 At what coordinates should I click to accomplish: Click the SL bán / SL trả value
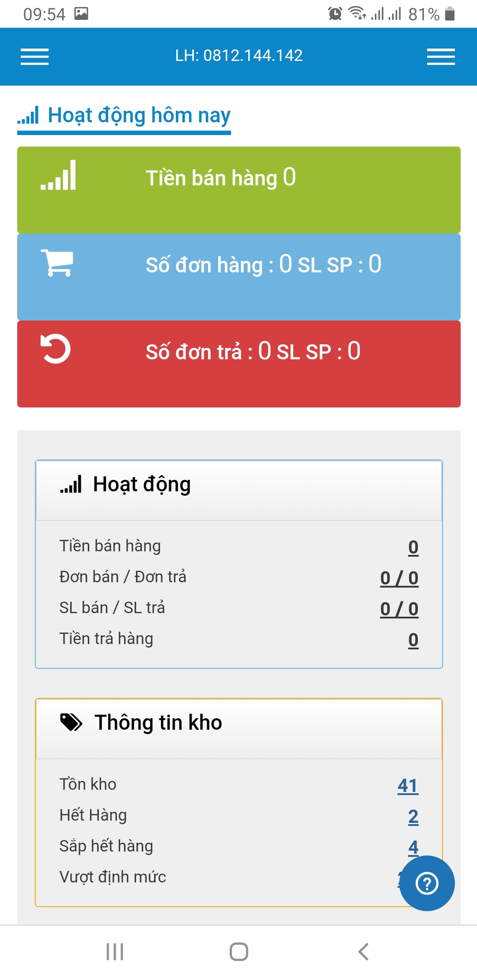(399, 609)
